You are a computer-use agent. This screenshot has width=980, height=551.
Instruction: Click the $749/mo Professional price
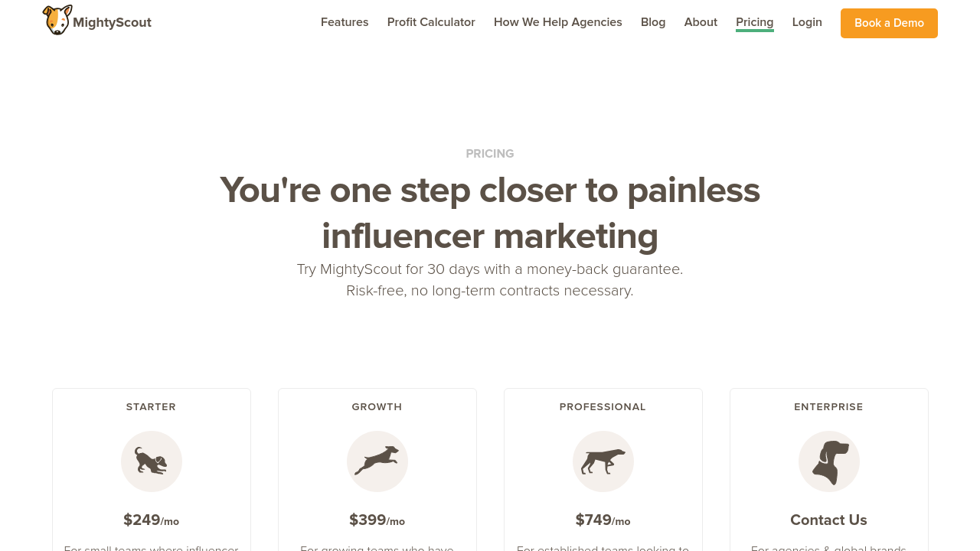(603, 520)
